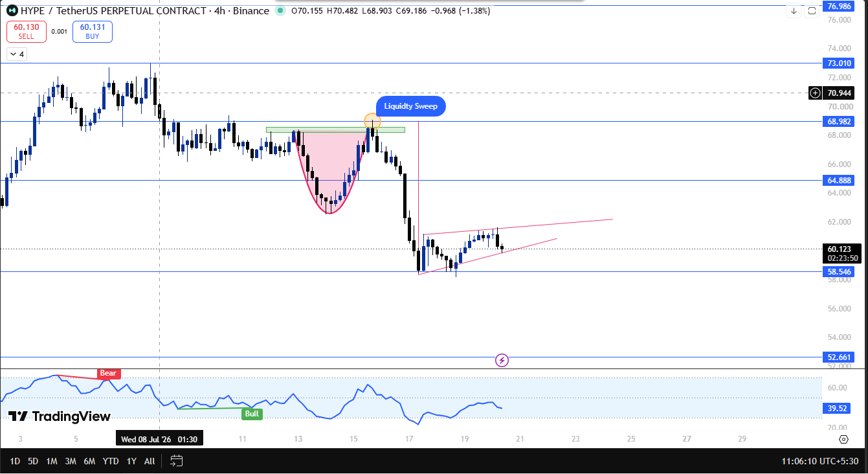Click the 70.944 crosshair price label
Viewport: 868px width, 474px height.
pyautogui.click(x=840, y=93)
